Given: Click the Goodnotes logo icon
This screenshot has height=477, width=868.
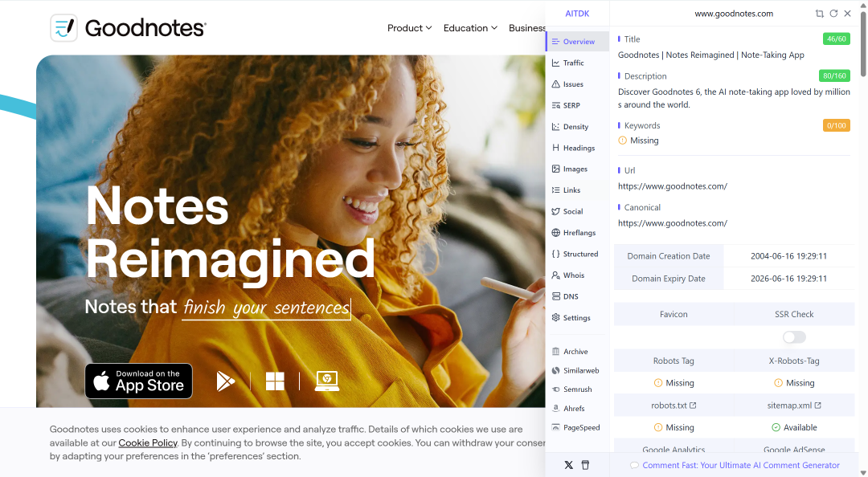Looking at the screenshot, I should point(63,27).
